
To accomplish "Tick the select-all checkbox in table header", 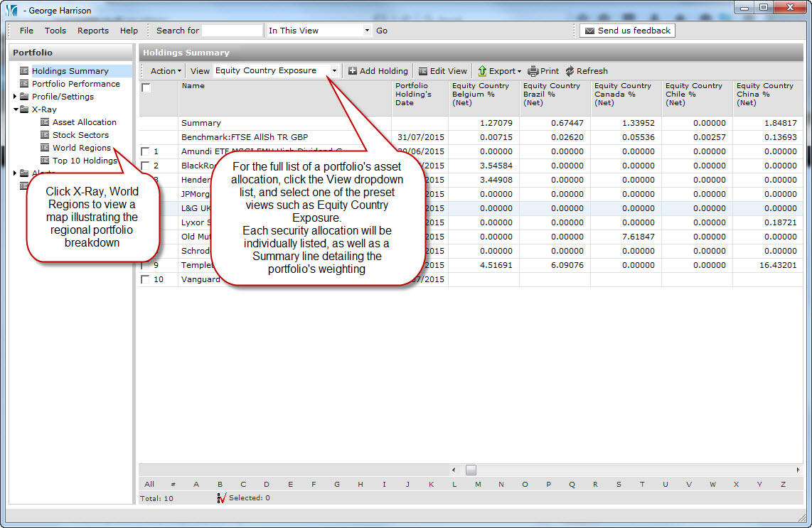I will tap(146, 88).
